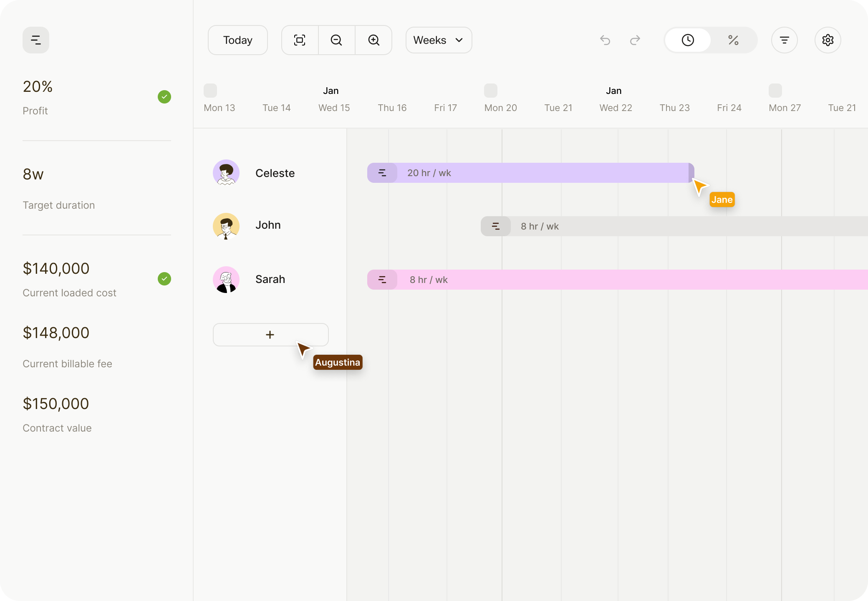Open the Weeks dropdown
This screenshot has height=601, width=868.
(439, 40)
